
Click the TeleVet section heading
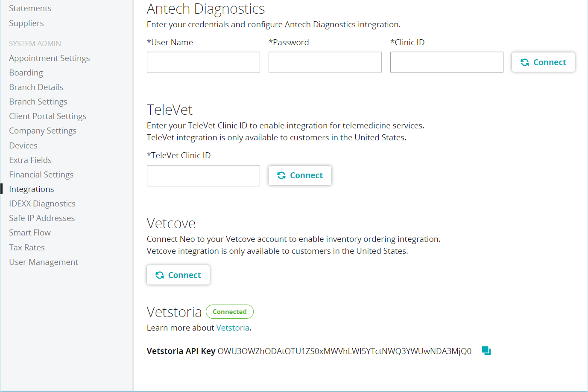(170, 110)
